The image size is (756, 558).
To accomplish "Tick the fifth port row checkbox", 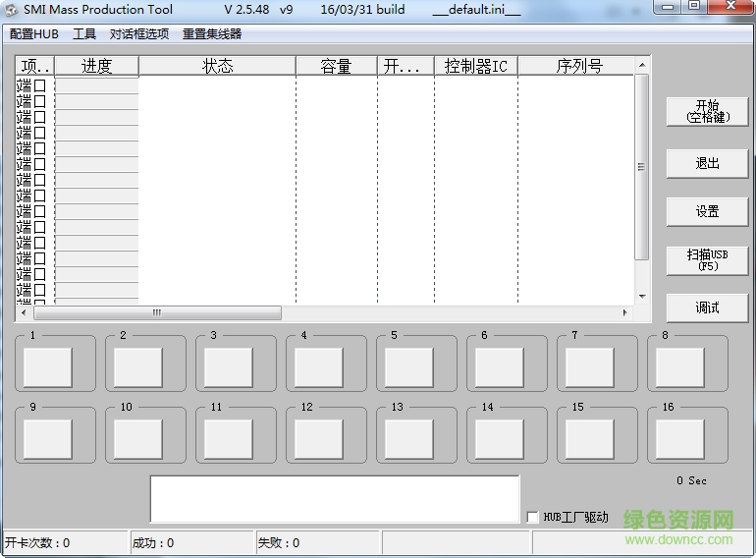I will (40, 148).
